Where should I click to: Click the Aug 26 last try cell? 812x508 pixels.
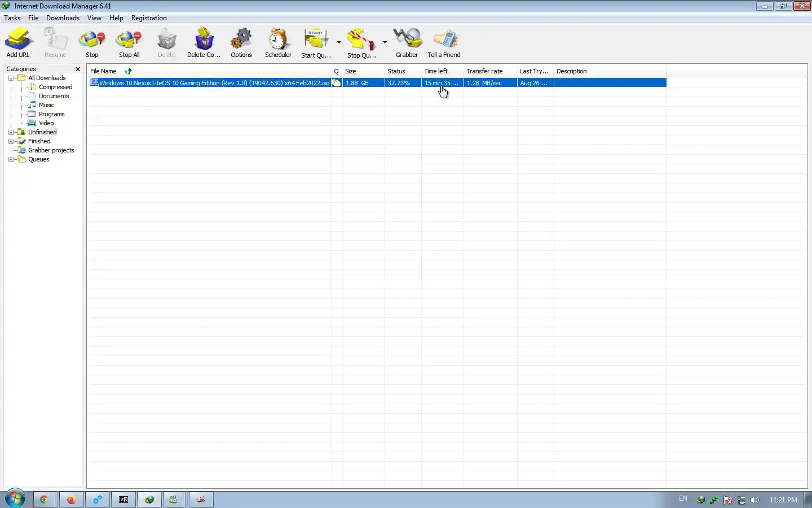click(x=535, y=83)
